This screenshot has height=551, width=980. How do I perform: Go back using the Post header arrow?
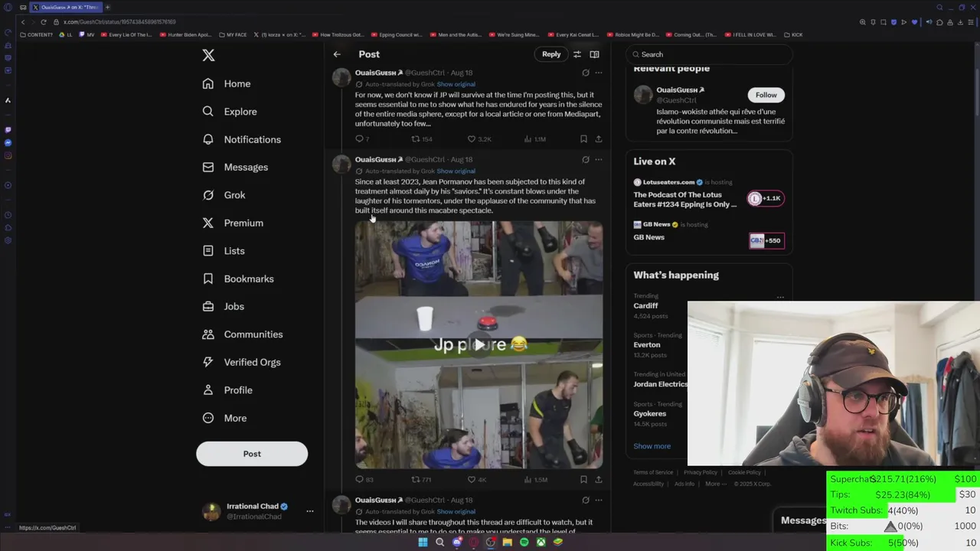pos(337,54)
